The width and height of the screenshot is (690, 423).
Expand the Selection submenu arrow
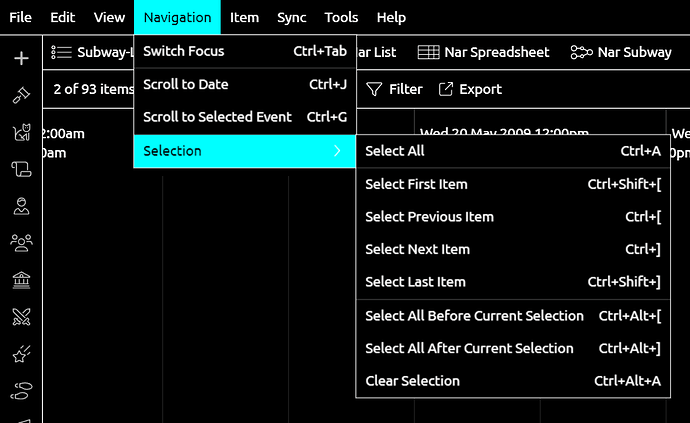coord(338,151)
